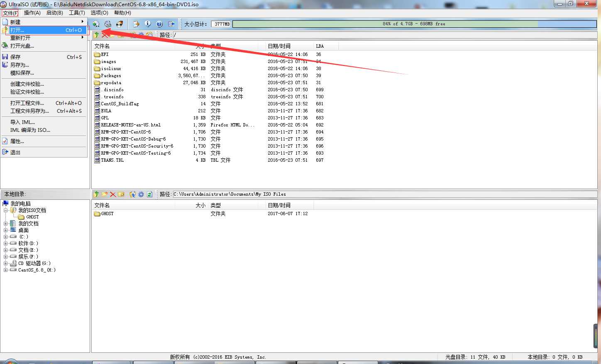The height and width of the screenshot is (364, 601).
Task: Click gear settings icon in ISO pane toolbar
Action: point(142,35)
